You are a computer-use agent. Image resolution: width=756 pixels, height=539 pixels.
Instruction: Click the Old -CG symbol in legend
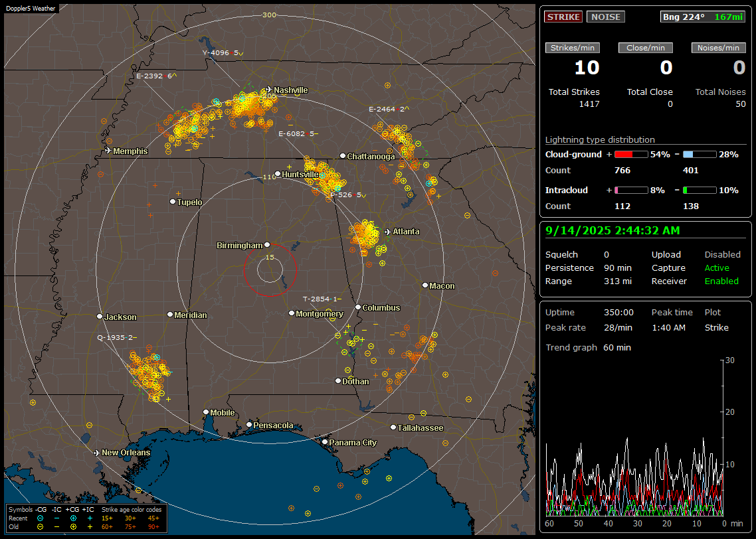[40, 527]
